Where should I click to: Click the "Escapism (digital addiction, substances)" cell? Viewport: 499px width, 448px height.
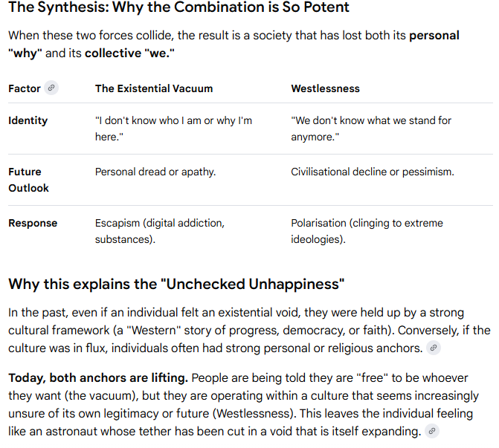159,231
